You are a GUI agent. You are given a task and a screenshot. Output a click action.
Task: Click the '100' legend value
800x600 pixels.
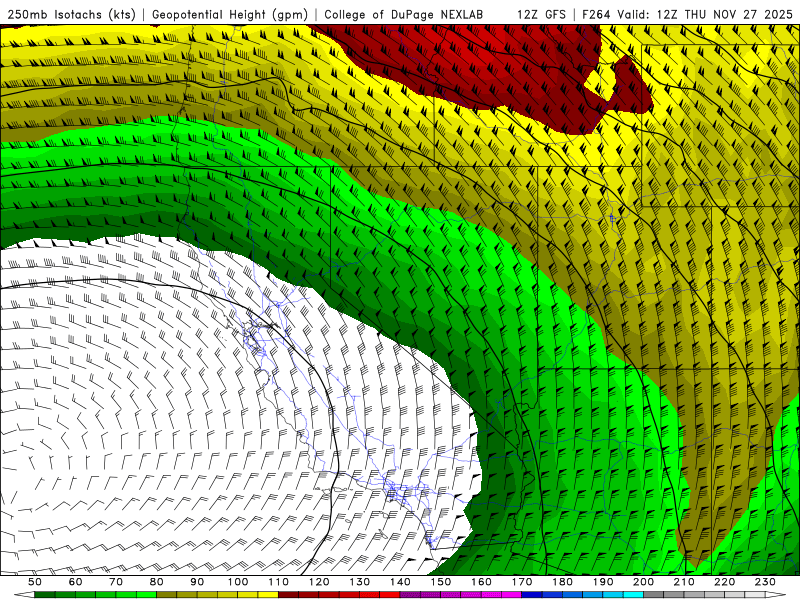tap(238, 582)
